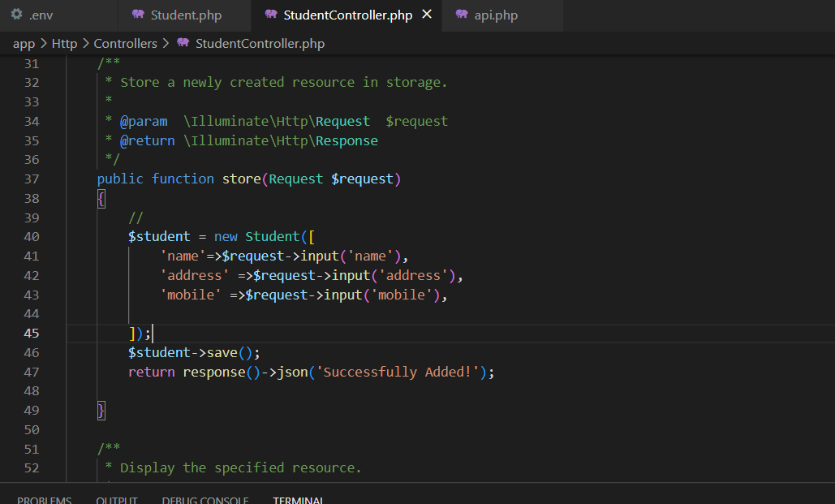835x504 pixels.
Task: Click the elephant icon on Student.php tab
Action: (138, 15)
